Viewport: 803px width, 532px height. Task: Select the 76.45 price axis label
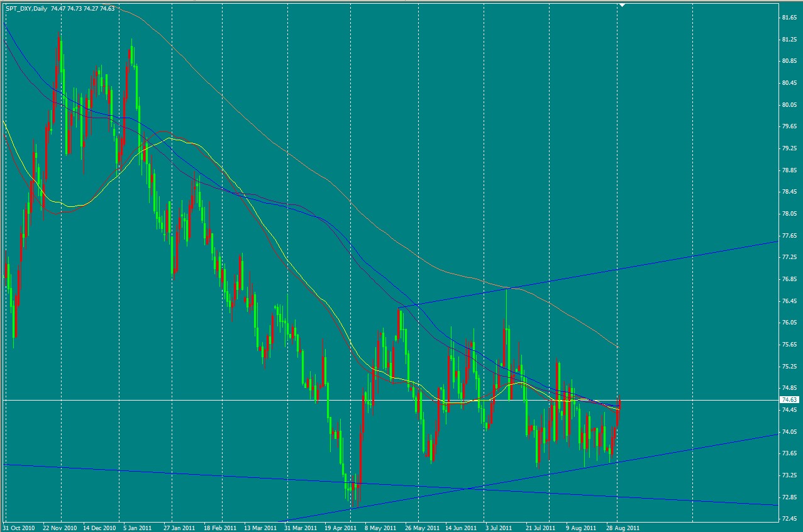click(x=789, y=301)
